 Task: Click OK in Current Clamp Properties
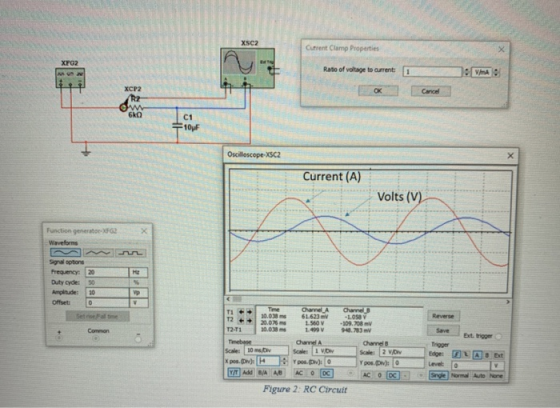(x=378, y=91)
